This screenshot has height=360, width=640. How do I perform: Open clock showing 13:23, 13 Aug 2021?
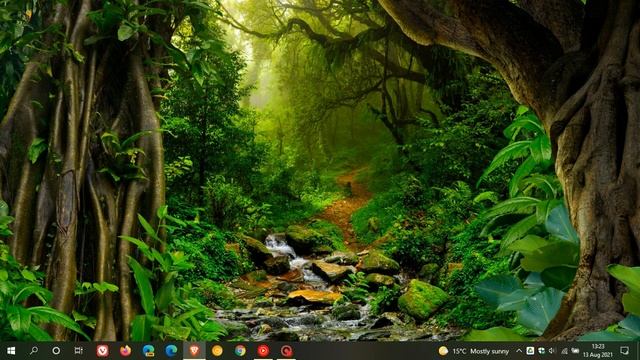[598, 351]
